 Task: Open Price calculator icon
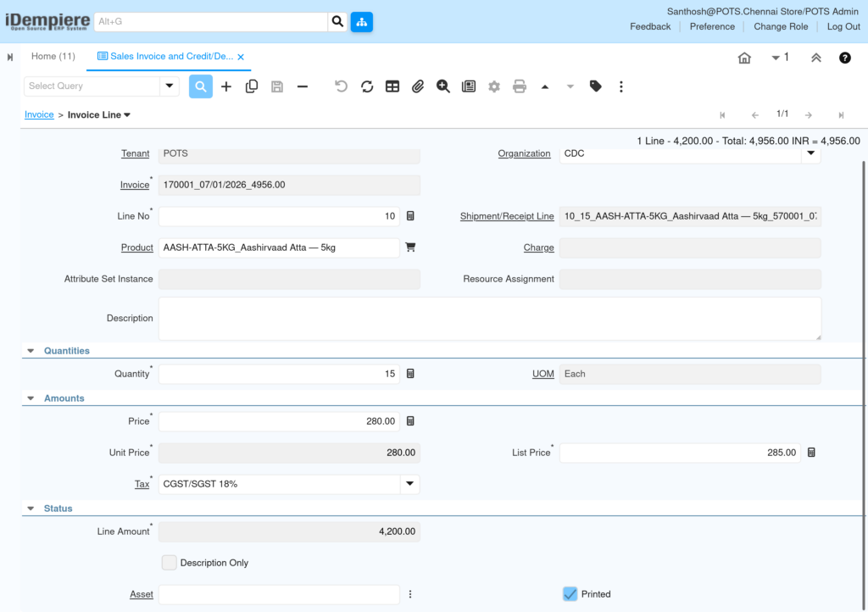(410, 421)
